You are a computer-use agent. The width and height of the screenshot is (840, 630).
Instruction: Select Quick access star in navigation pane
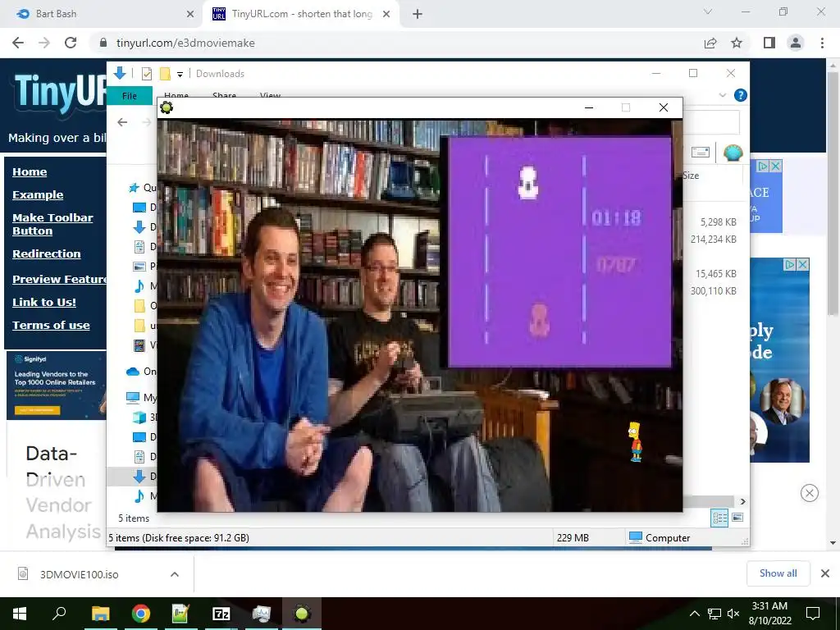tap(134, 188)
